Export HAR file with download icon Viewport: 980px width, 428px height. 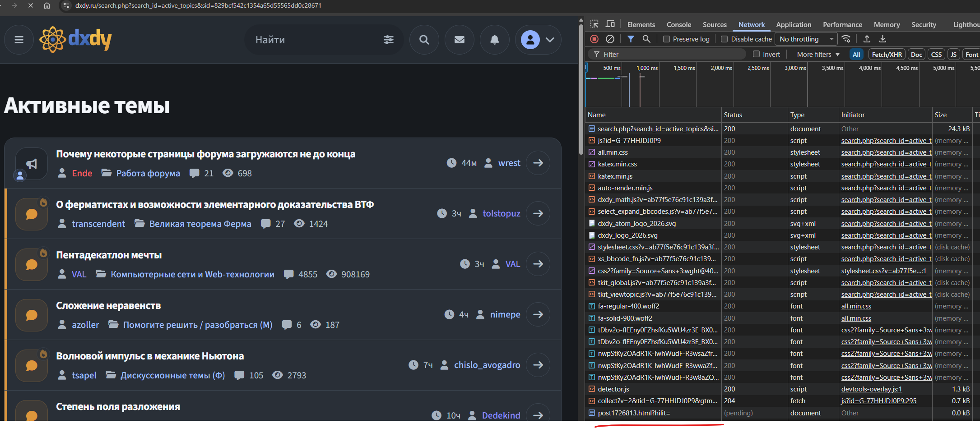click(882, 39)
